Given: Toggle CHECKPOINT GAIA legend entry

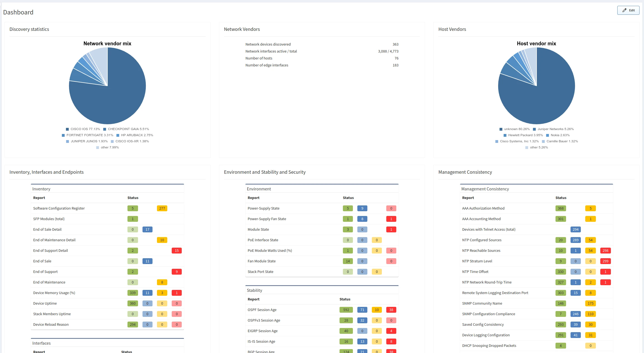Looking at the screenshot, I should click(128, 129).
